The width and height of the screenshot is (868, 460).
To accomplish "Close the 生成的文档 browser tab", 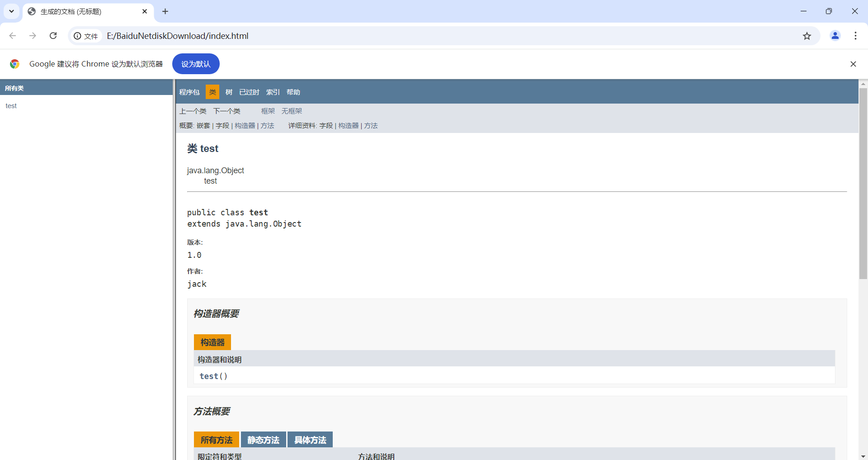I will click(x=145, y=11).
